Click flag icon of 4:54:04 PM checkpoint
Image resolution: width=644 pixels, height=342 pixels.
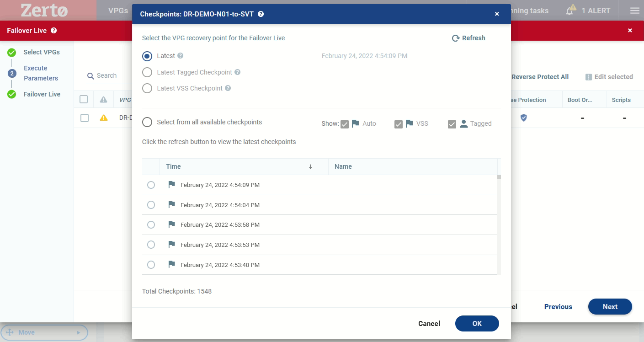click(x=172, y=204)
